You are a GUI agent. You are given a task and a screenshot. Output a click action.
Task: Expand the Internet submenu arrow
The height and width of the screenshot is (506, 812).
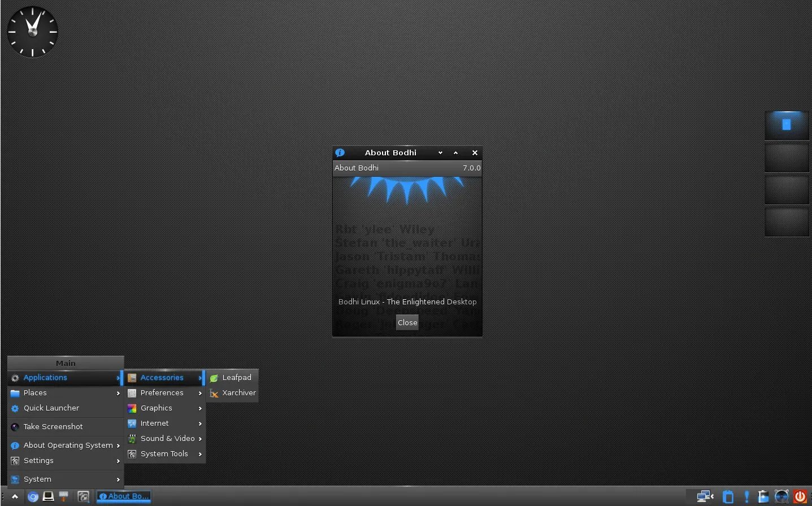pos(200,424)
